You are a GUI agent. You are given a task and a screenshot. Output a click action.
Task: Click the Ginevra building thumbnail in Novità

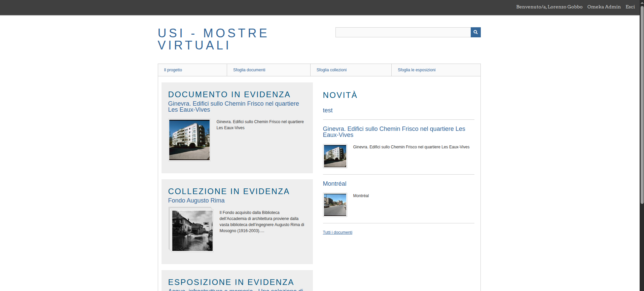click(x=335, y=156)
